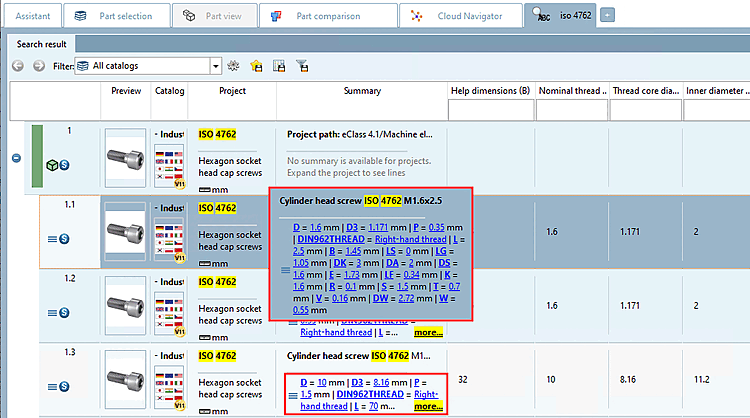Click lines icon inside the tooltip popup
Screen dimensions: 750x418
(x=286, y=270)
